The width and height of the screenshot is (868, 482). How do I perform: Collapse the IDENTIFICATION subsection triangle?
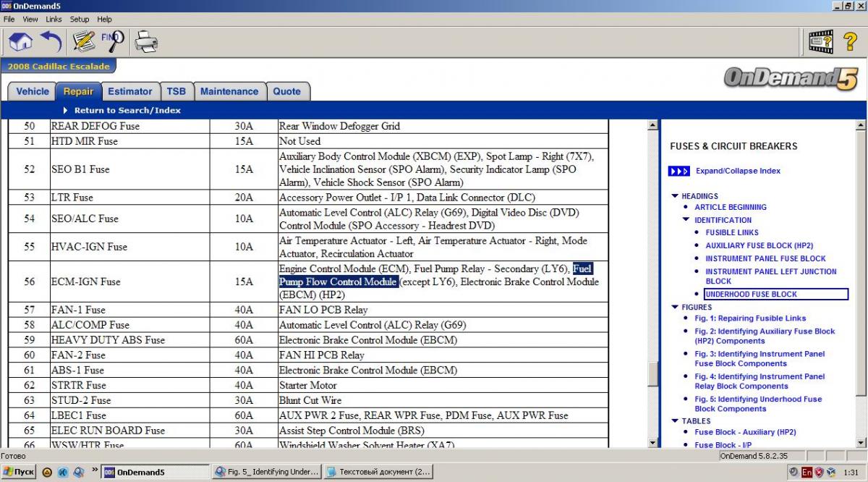click(x=687, y=220)
